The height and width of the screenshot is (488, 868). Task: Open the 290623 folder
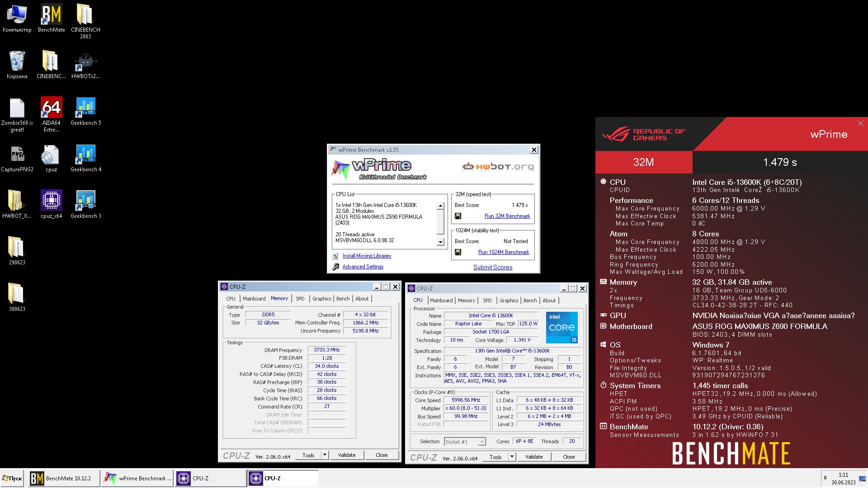[x=17, y=251]
